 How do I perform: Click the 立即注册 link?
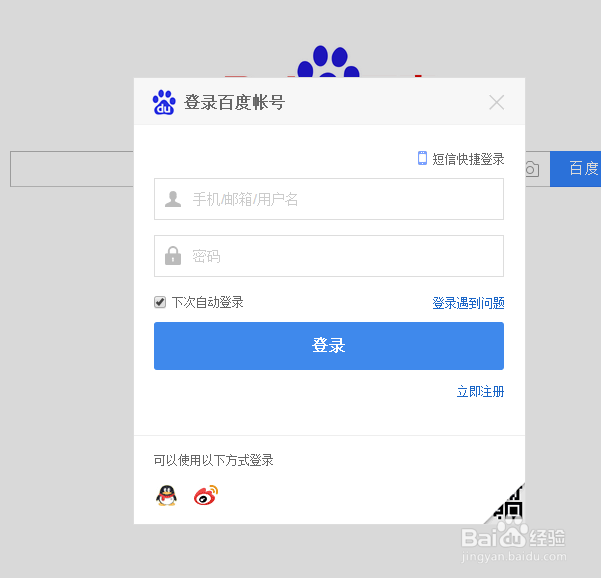tap(480, 392)
